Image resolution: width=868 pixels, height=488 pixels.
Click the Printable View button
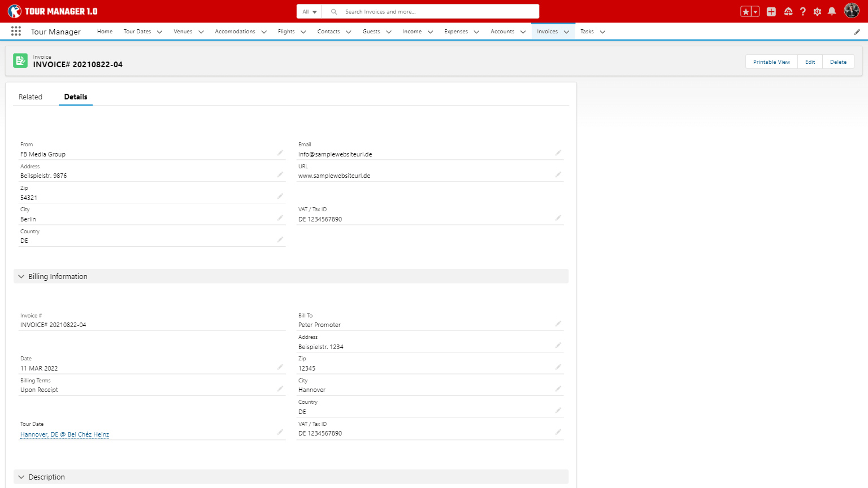point(771,62)
